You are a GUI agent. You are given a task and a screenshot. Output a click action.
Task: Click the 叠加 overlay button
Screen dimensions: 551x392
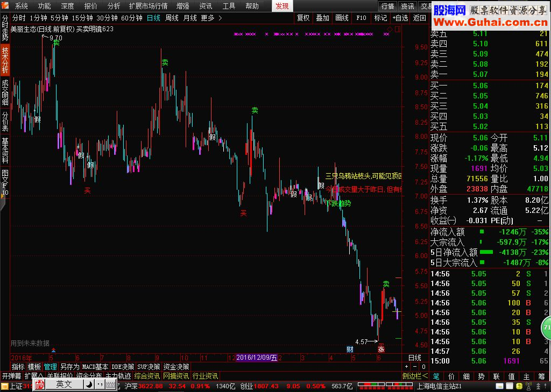coord(322,18)
